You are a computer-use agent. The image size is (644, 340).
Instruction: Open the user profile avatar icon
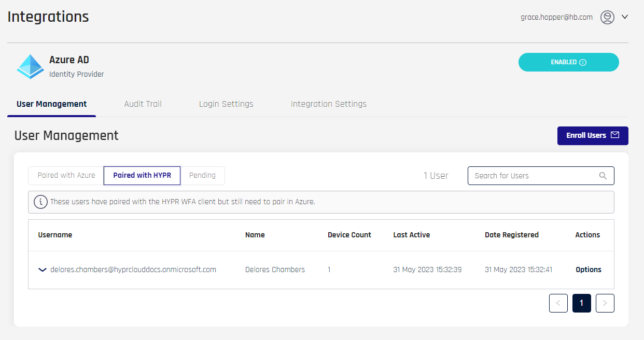[x=607, y=17]
